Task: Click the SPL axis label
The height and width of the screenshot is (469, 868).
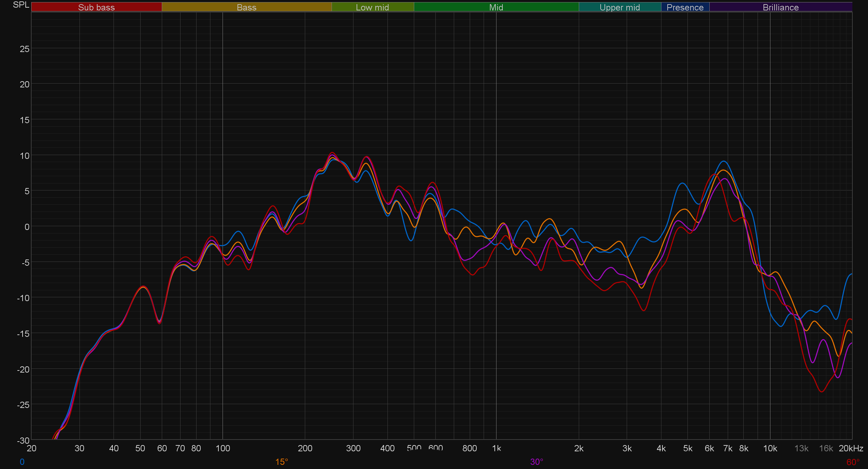Action: click(x=21, y=5)
